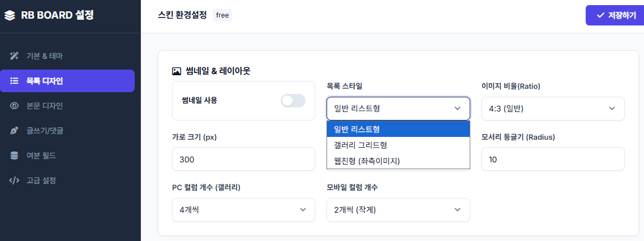The width and height of the screenshot is (644, 241).
Task: Go to 고급 설정 menu text
Action: (41, 180)
